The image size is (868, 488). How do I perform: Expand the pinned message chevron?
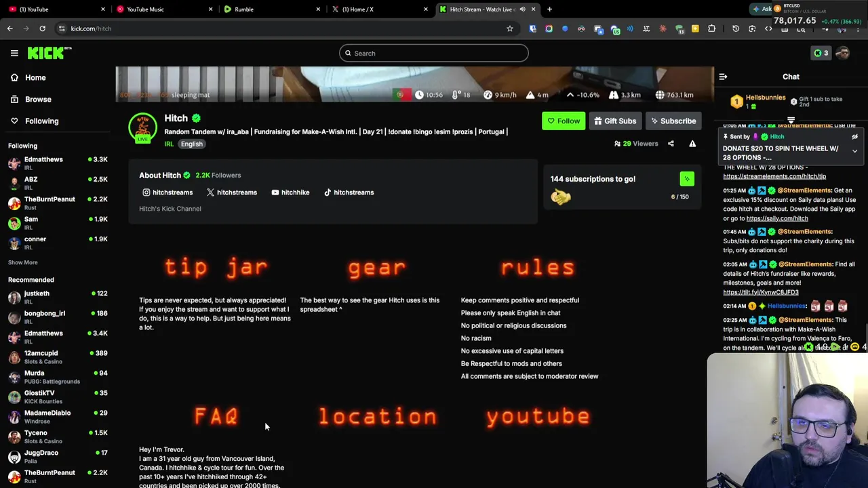(854, 151)
